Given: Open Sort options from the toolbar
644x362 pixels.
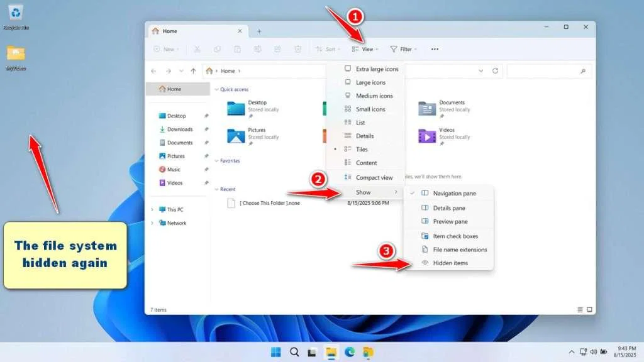Looking at the screenshot, I should [328, 49].
